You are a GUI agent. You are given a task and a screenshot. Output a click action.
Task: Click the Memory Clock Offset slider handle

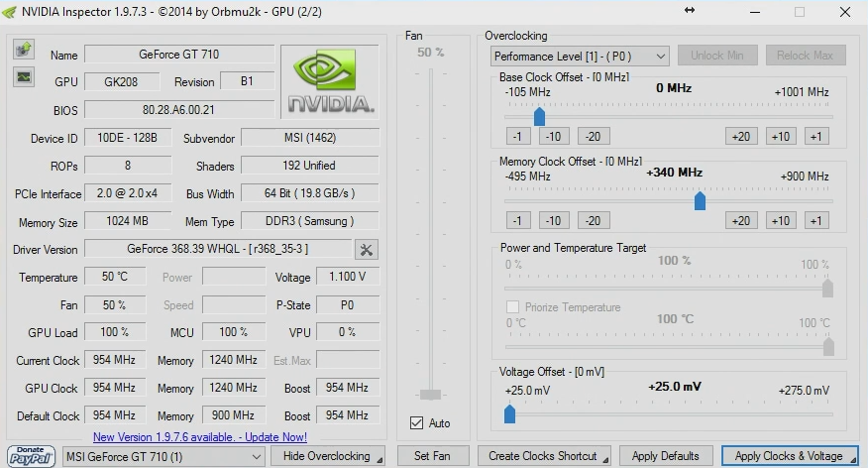(x=700, y=201)
